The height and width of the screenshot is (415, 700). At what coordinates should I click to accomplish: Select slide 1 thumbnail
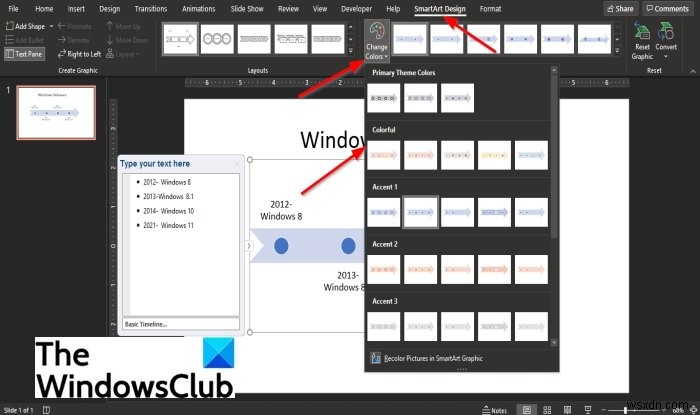click(56, 112)
